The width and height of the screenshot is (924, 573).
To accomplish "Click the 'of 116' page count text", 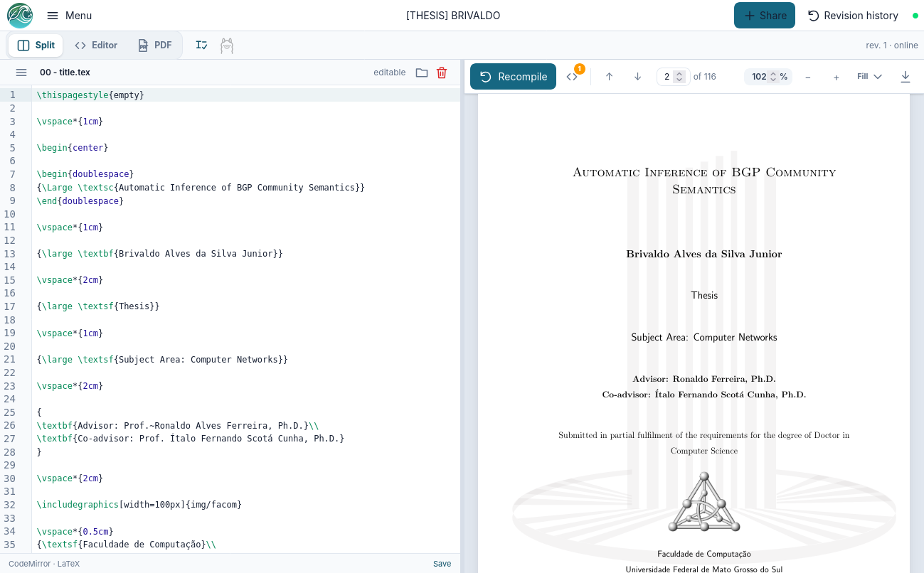I will (x=705, y=77).
